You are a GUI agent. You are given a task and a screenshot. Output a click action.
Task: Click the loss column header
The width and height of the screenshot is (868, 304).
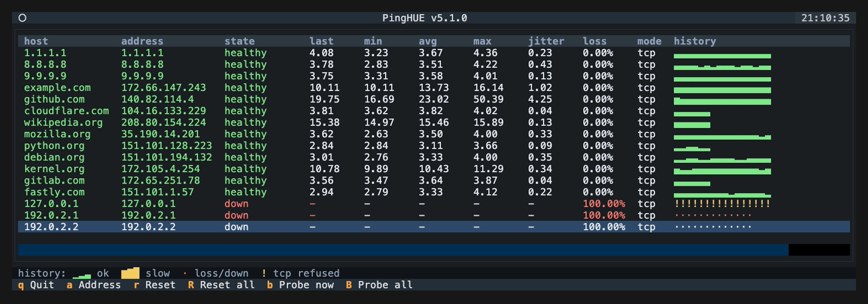pos(595,41)
